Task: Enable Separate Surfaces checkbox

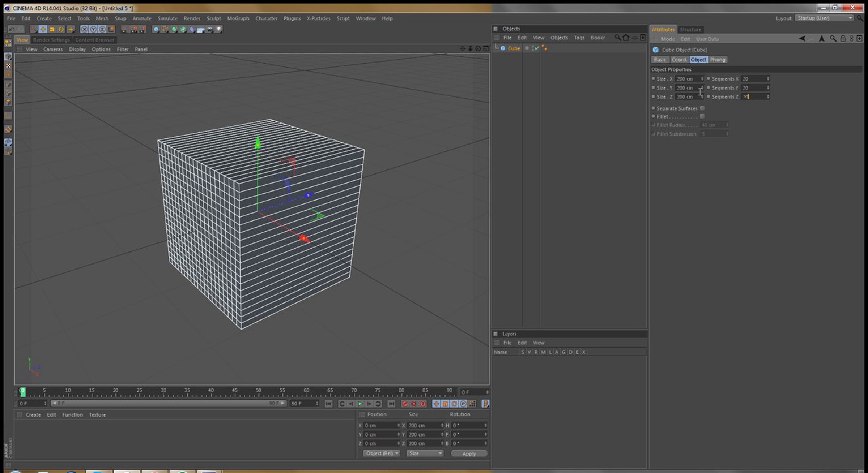Action: tap(702, 108)
